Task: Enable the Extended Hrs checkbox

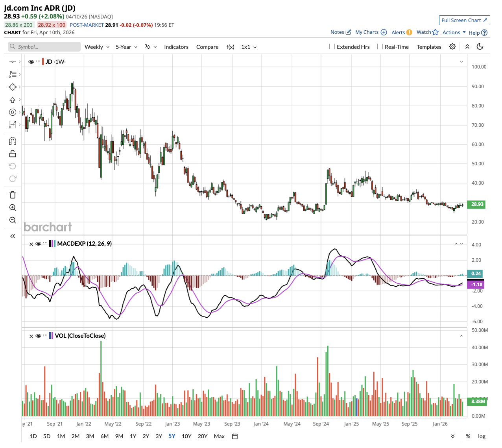Action: coord(332,46)
